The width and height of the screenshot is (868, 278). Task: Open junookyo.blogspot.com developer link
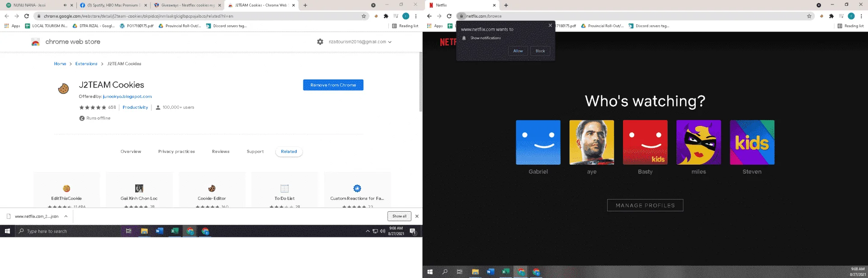[127, 97]
